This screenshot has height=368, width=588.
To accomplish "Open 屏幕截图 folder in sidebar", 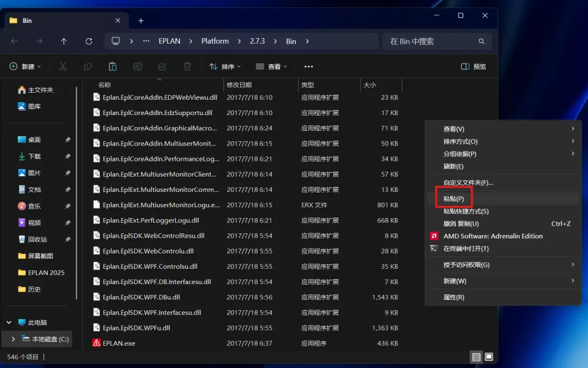I will coord(35,256).
